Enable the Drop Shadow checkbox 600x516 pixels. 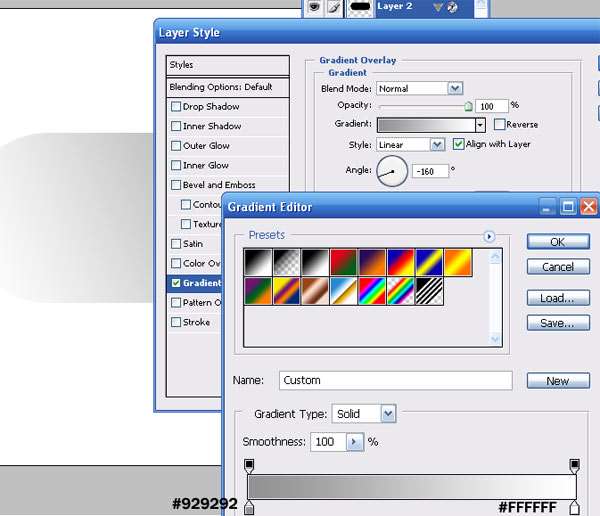click(176, 106)
